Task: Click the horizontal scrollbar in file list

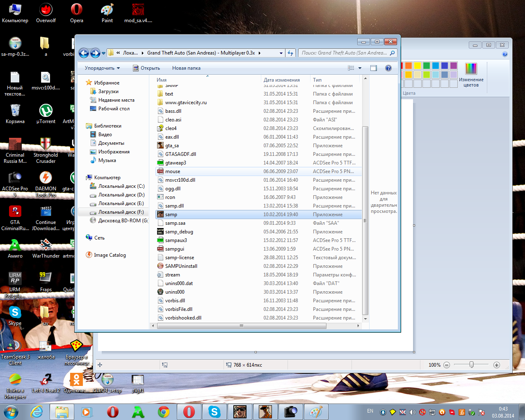Action: (242, 326)
